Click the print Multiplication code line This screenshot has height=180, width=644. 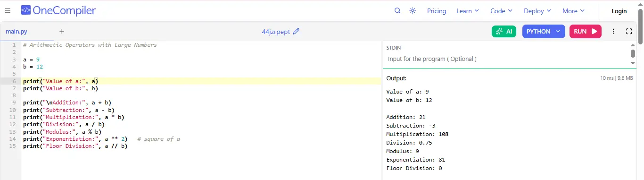74,117
